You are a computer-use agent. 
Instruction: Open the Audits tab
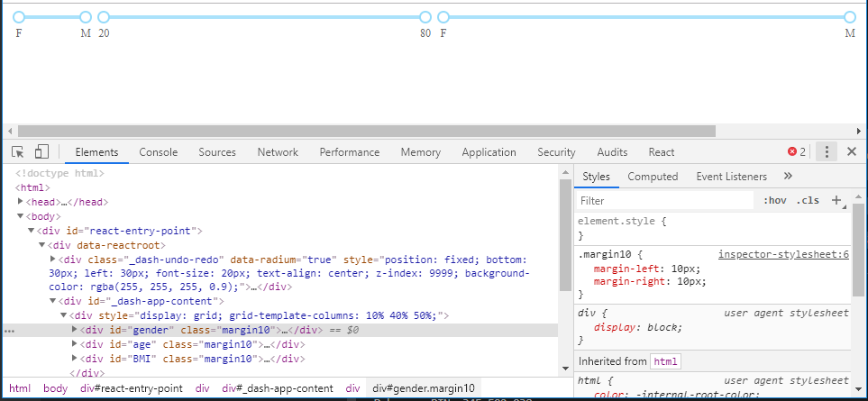click(612, 152)
